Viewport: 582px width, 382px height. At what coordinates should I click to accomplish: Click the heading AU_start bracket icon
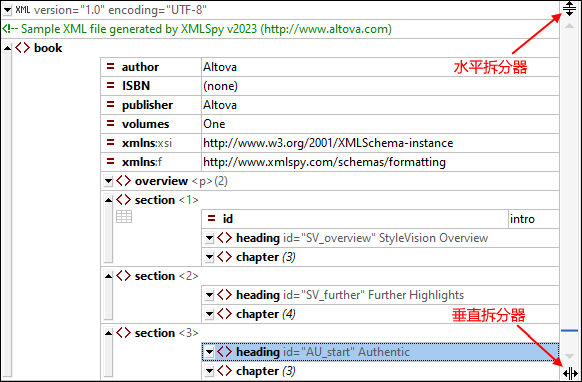point(225,352)
